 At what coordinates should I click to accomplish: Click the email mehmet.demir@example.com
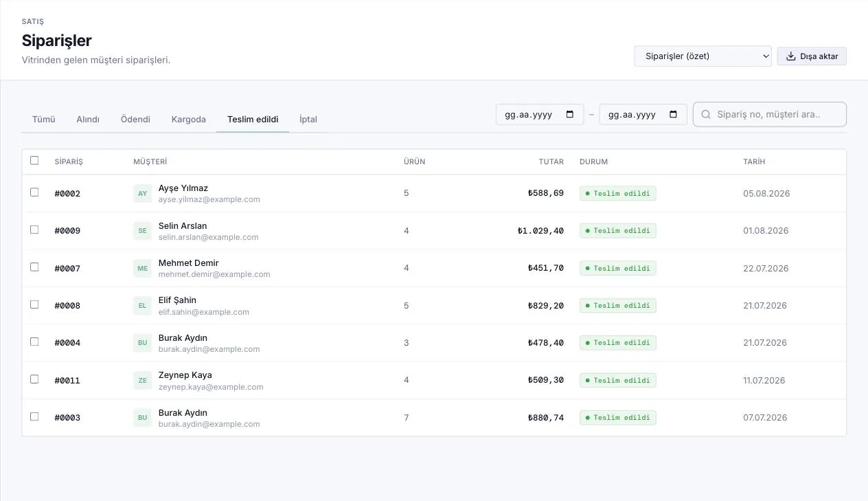pyautogui.click(x=214, y=274)
